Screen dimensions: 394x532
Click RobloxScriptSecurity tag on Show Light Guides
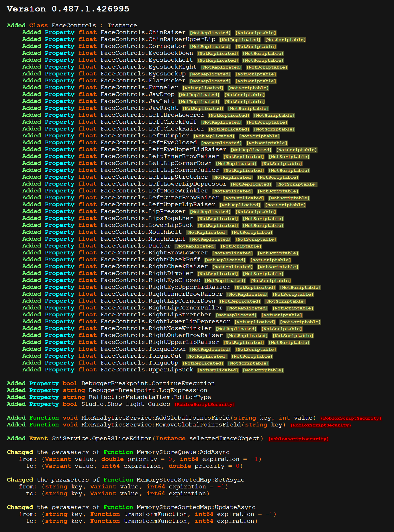[205, 404]
